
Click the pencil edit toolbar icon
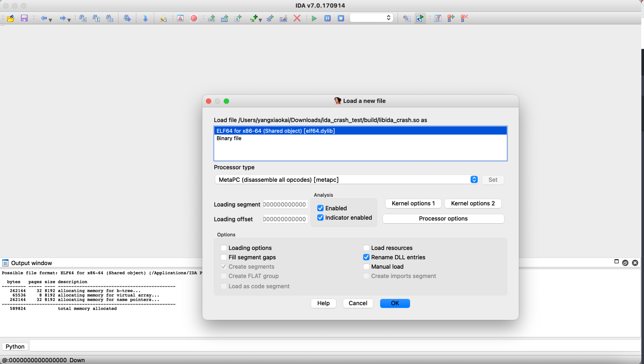pos(283,18)
